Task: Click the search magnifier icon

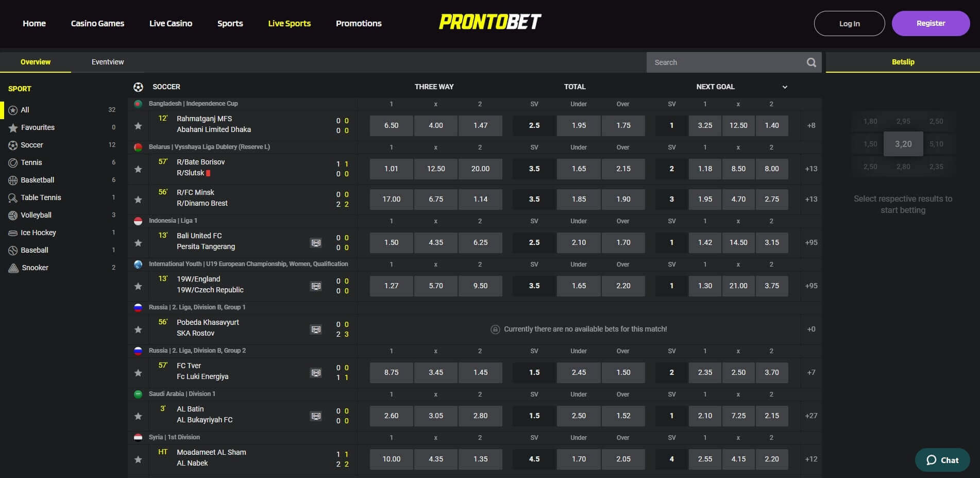Action: (x=810, y=62)
